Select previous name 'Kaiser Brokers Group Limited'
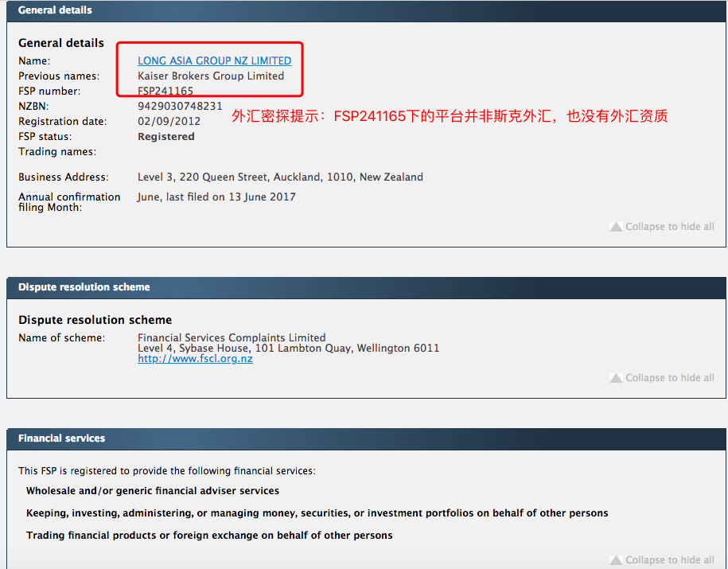Screen dimensions: 728x569 pos(211,76)
